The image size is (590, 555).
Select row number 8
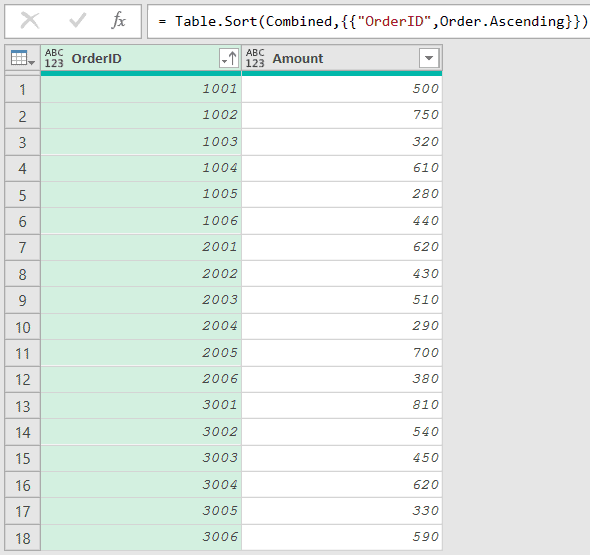click(23, 274)
